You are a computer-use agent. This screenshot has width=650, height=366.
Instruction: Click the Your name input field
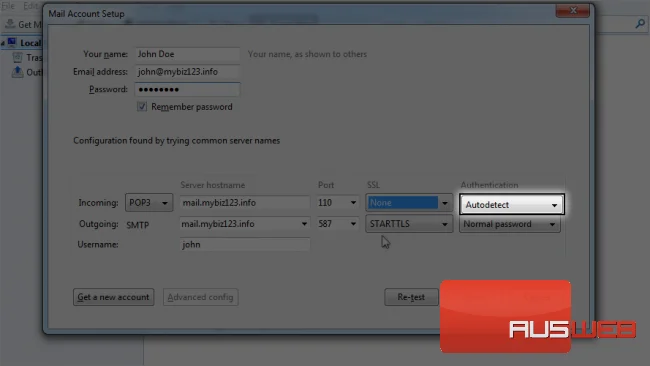pyautogui.click(x=187, y=54)
